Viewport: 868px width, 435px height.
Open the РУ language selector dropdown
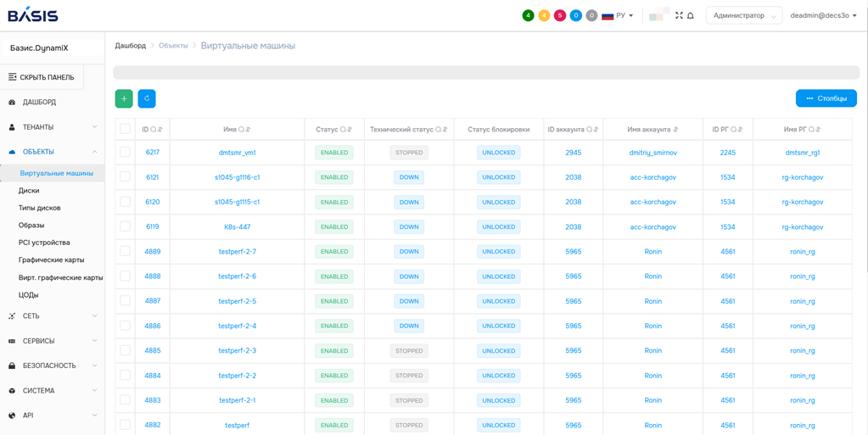(x=618, y=16)
